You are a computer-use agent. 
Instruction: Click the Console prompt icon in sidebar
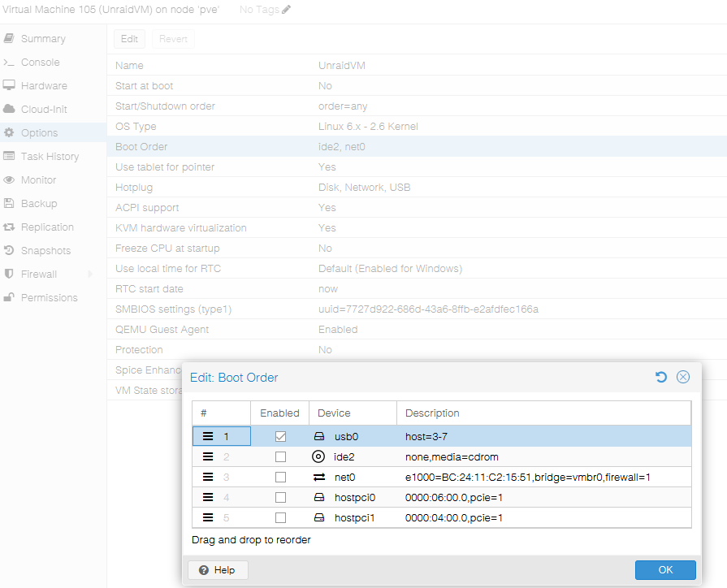(x=9, y=63)
